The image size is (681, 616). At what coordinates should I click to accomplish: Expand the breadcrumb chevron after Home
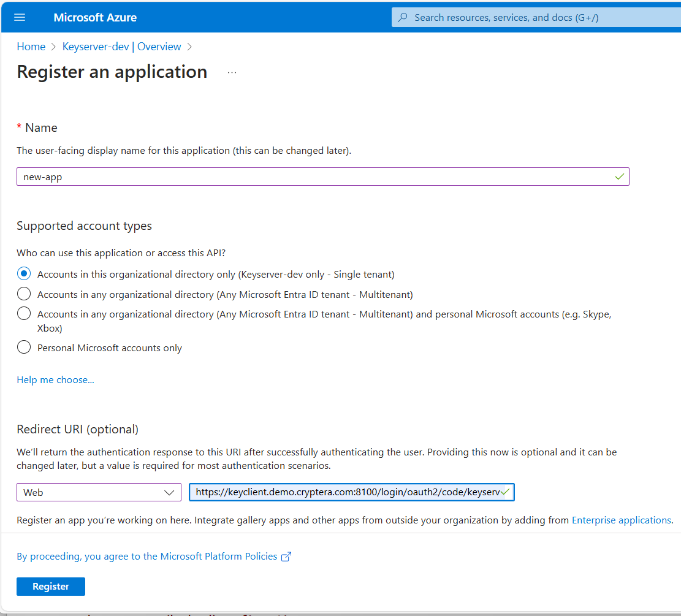click(54, 47)
